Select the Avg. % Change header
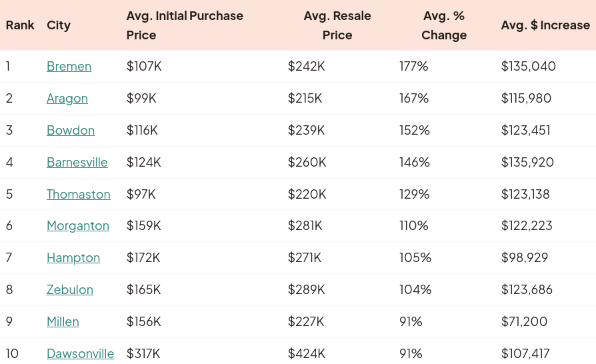Viewport: 596px width, 364px height. 444,25
